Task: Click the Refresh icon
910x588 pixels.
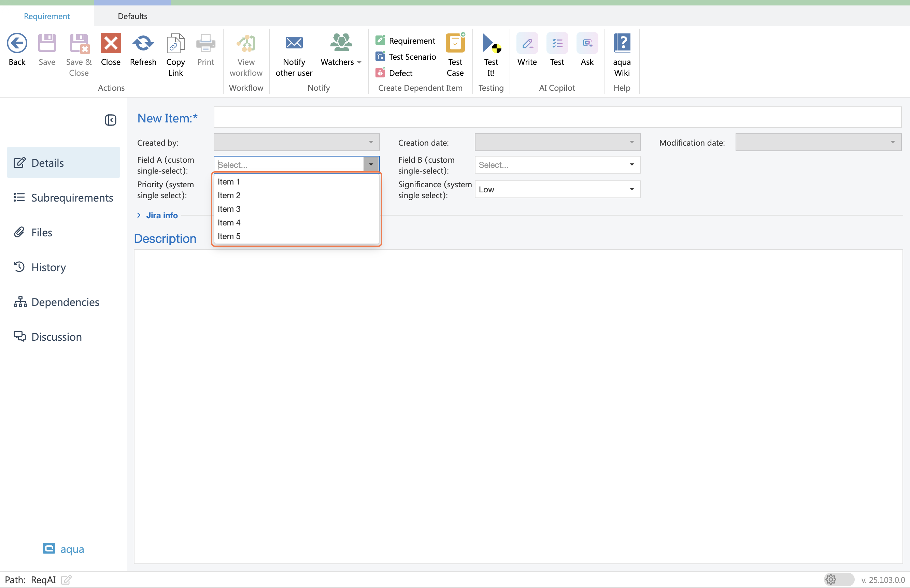Action: 143,43
